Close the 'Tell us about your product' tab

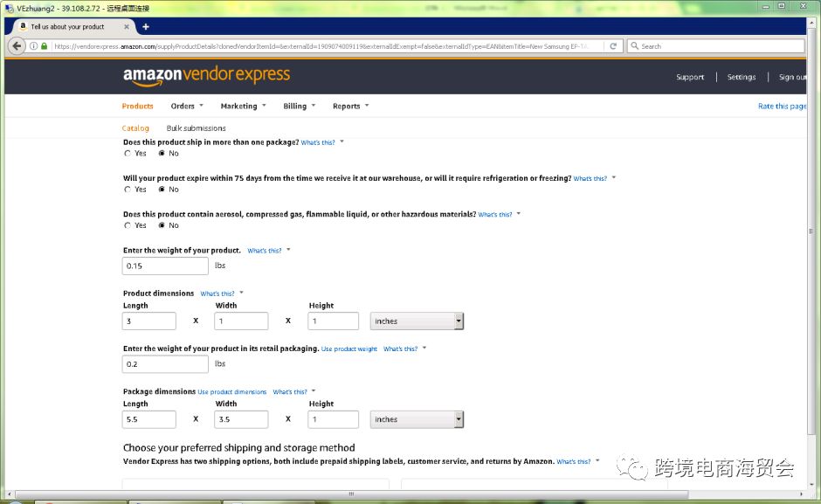tap(126, 27)
